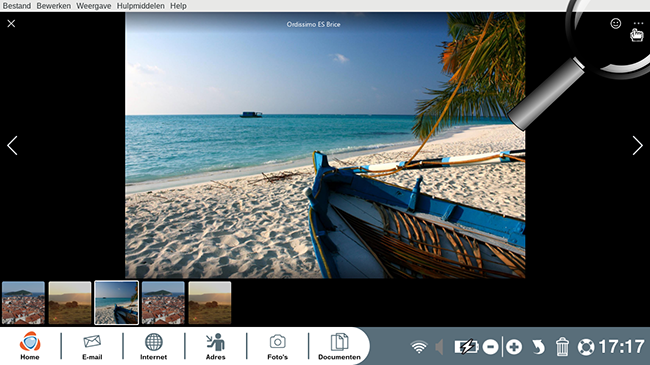Open the Home application
This screenshot has width=650, height=365.
(30, 346)
